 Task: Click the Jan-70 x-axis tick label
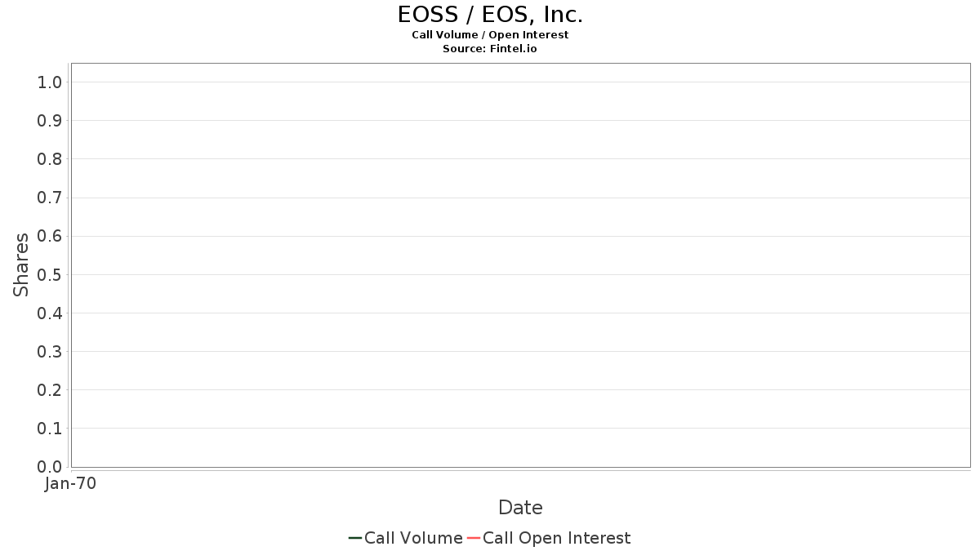(x=71, y=484)
